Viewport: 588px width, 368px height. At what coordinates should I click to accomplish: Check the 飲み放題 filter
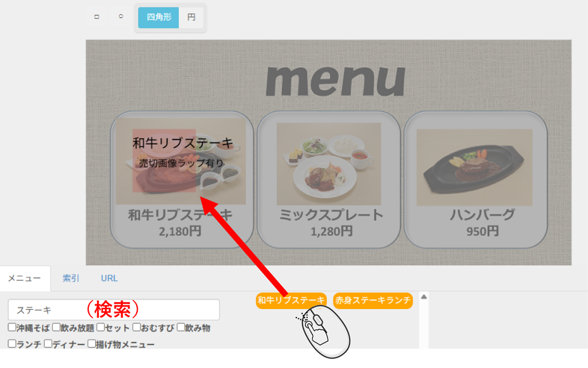coord(56,328)
